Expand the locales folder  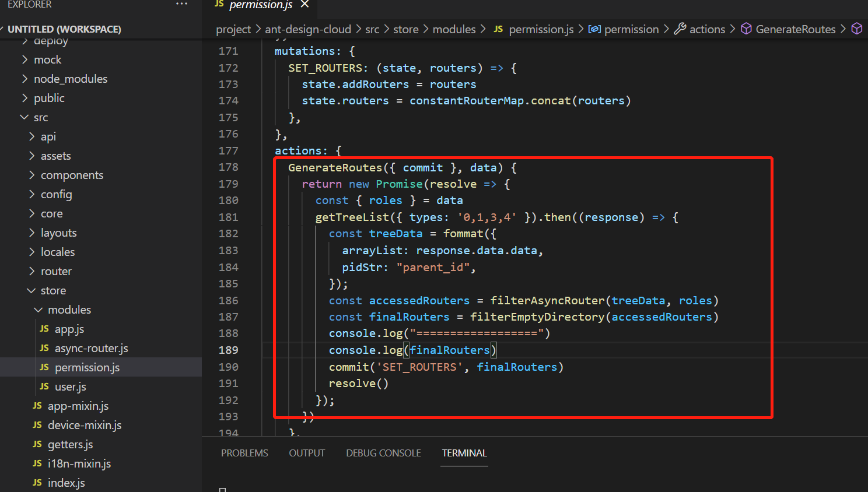[58, 252]
